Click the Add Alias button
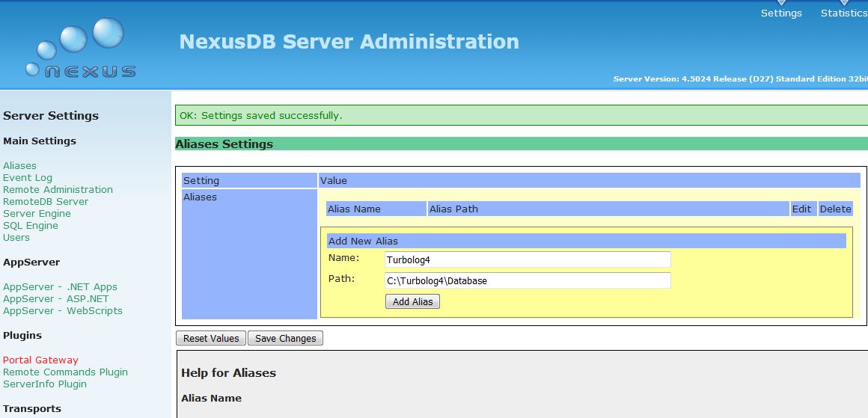Screen dimensions: 868x418 coord(412,301)
